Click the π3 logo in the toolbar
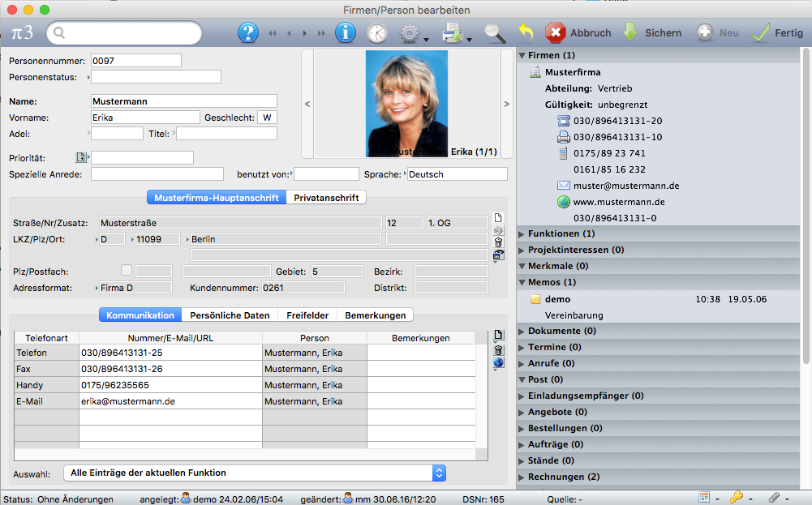812x505 pixels. pyautogui.click(x=22, y=32)
